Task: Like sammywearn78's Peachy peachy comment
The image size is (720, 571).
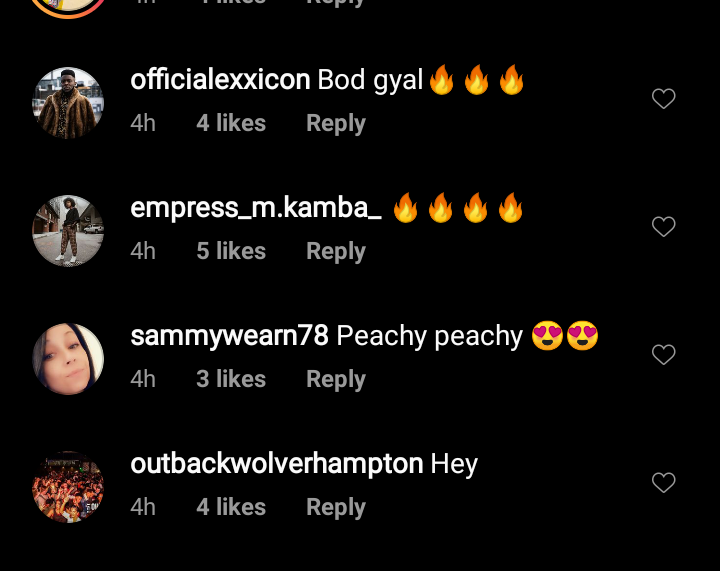Action: (x=664, y=354)
